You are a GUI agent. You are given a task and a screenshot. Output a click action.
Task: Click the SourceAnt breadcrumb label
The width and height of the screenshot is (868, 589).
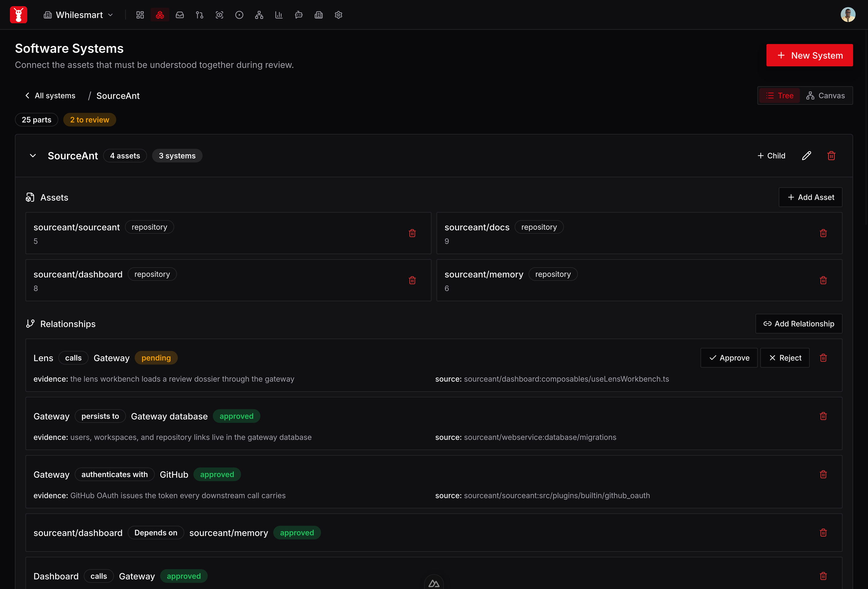(x=118, y=95)
